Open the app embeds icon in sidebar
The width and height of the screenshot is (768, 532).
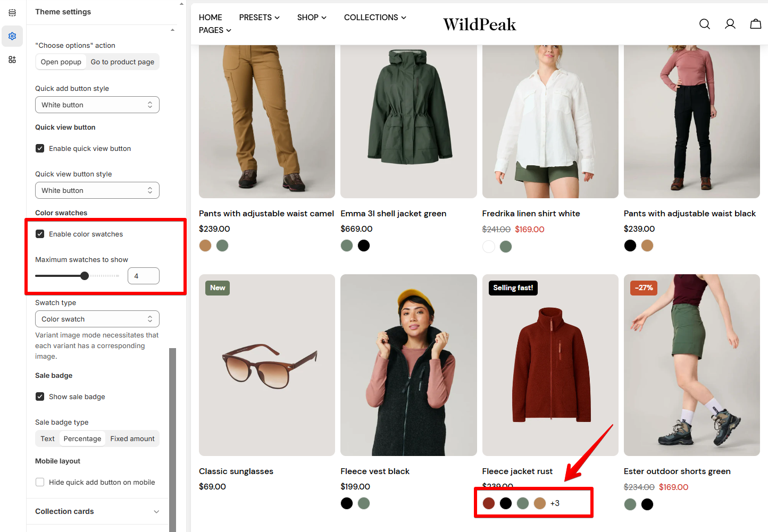click(x=12, y=60)
